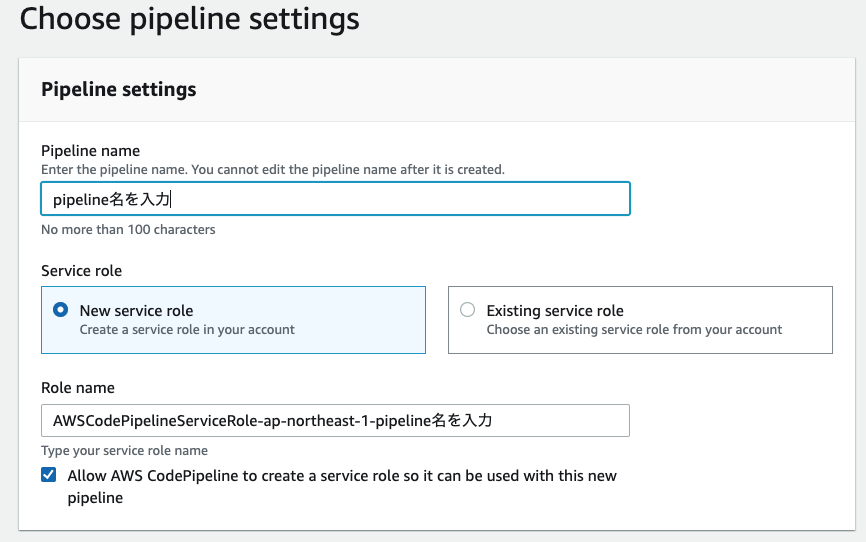The image size is (866, 542).
Task: Click the "Existing service role" option title
Action: tap(555, 311)
